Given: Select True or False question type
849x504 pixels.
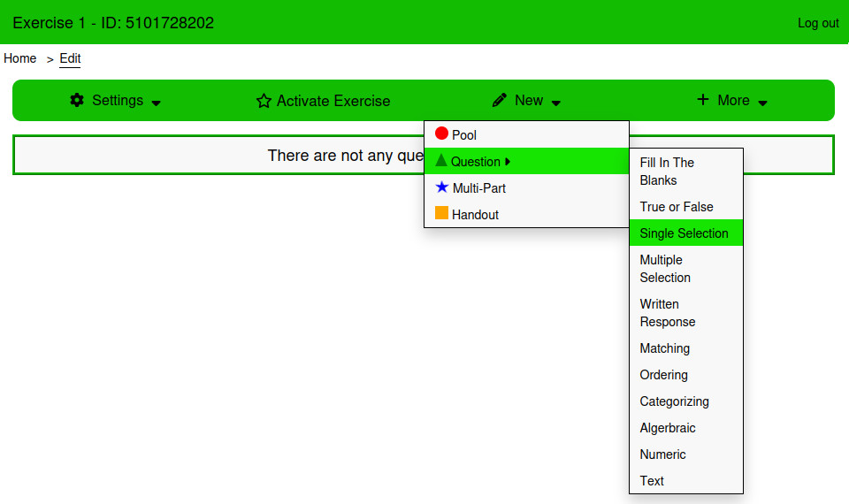Looking at the screenshot, I should [677, 207].
